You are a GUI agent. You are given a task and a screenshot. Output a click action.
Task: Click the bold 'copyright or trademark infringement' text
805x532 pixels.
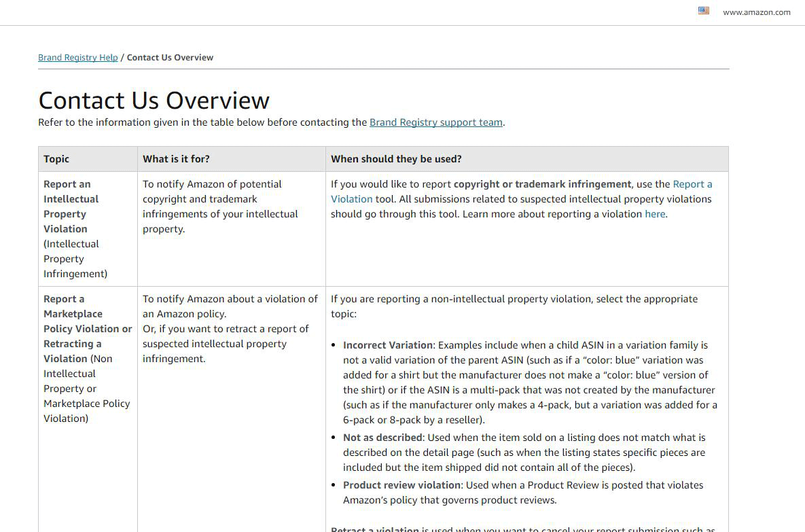click(x=542, y=184)
